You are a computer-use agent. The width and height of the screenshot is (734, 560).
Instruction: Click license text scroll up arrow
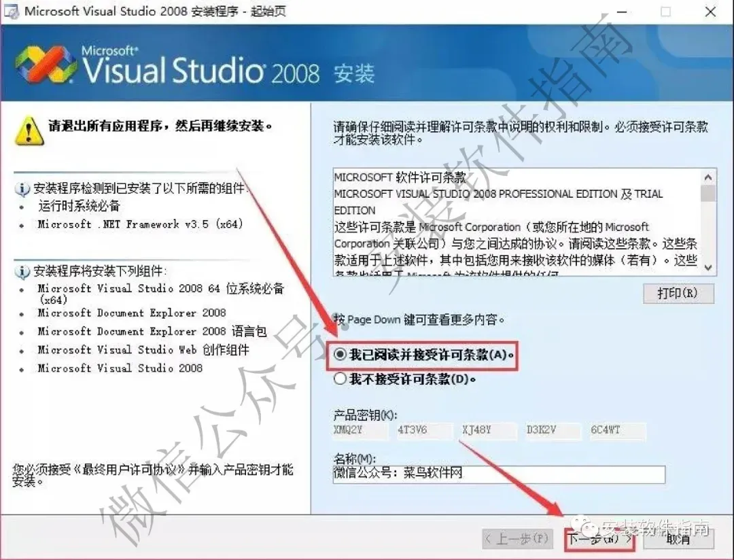click(x=708, y=177)
